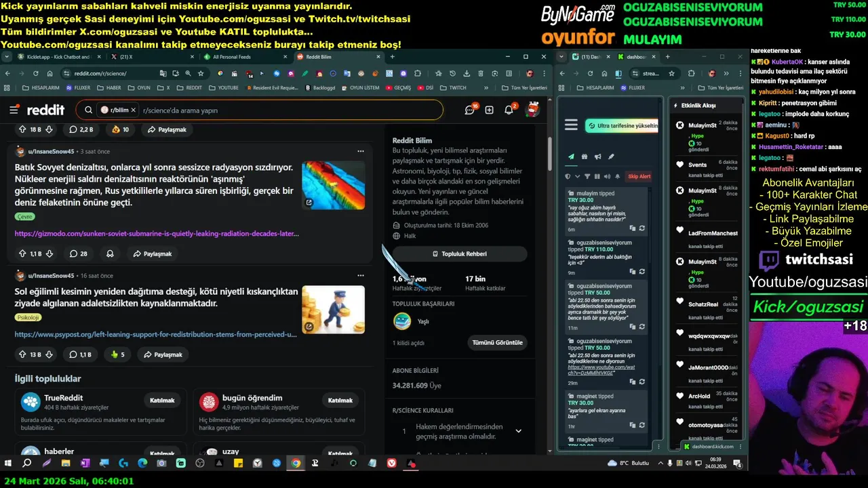
Task: Switch to the dashboard Kick browser tab
Action: [x=637, y=57]
